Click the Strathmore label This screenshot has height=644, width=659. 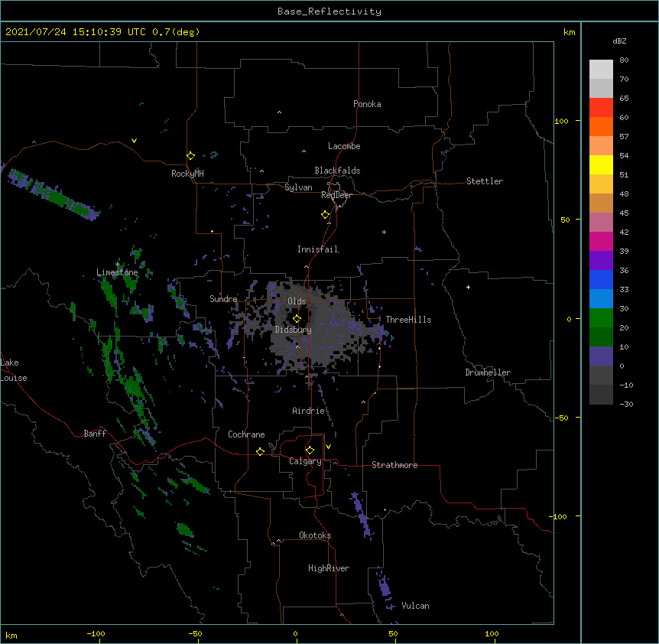tap(394, 465)
